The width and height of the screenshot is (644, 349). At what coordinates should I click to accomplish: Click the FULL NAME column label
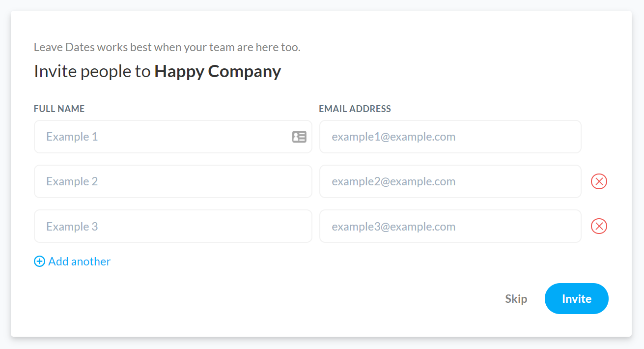[x=59, y=109]
